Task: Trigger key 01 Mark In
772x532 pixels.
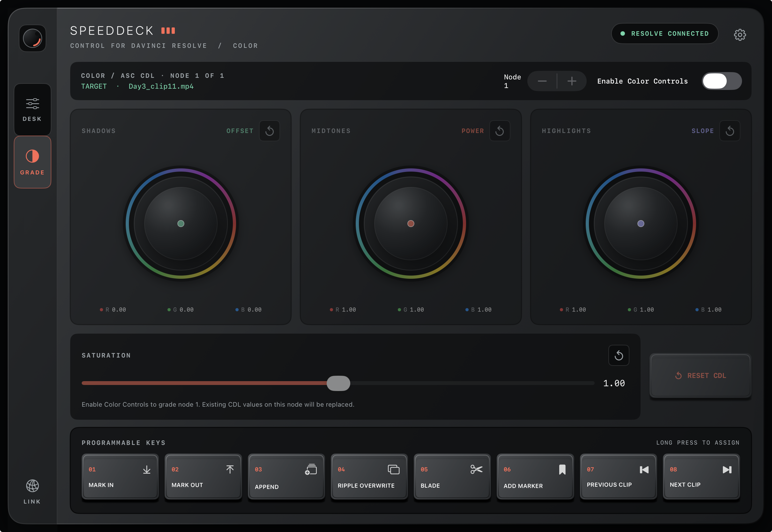Action: pos(120,476)
